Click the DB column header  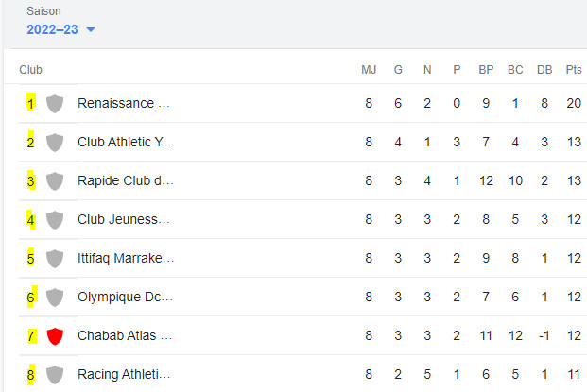click(544, 70)
